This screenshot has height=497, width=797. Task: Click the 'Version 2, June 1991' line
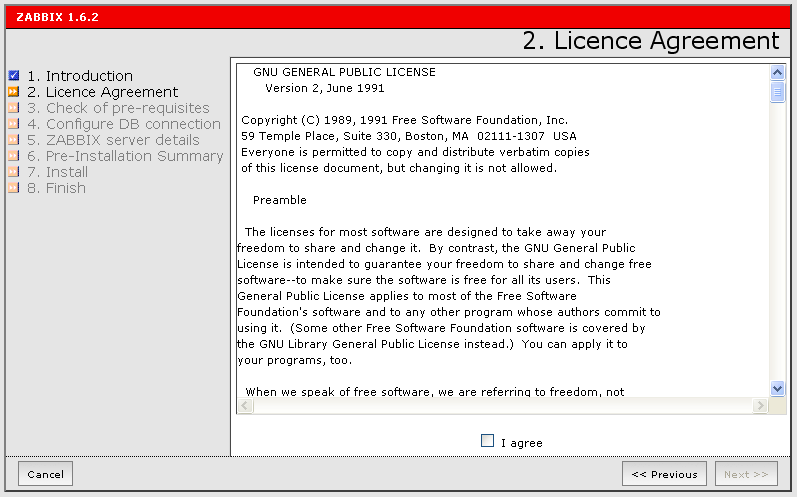point(325,88)
